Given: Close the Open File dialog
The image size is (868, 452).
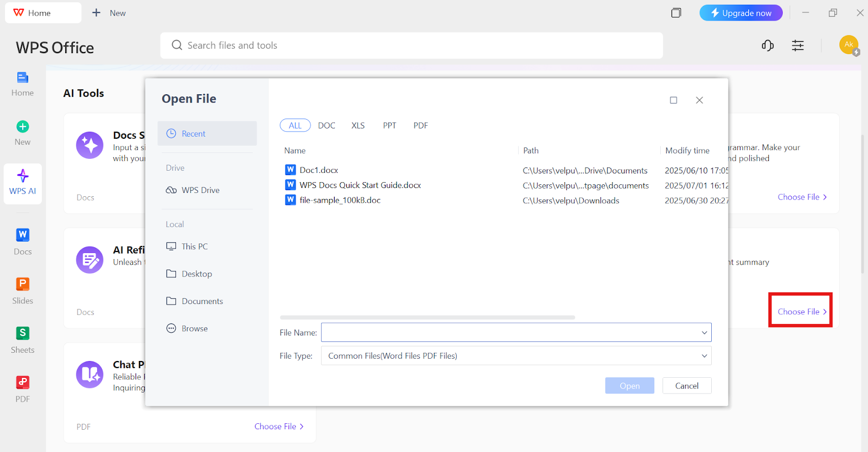Looking at the screenshot, I should pyautogui.click(x=699, y=100).
